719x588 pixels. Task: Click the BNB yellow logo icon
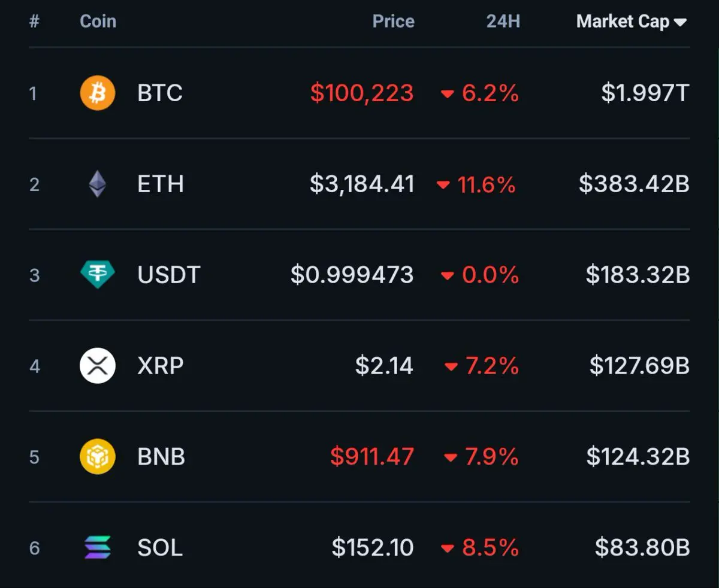[98, 456]
